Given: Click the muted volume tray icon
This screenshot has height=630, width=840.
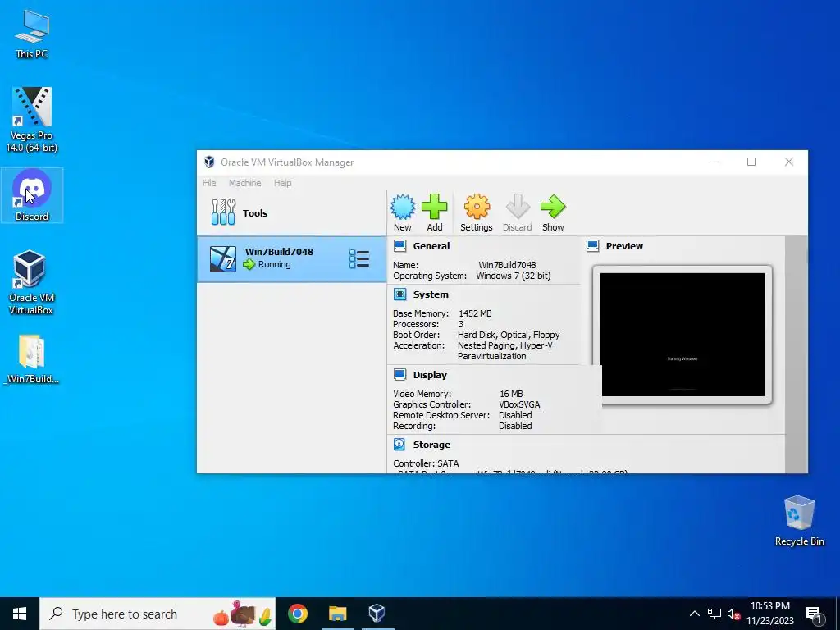Looking at the screenshot, I should pyautogui.click(x=733, y=614).
